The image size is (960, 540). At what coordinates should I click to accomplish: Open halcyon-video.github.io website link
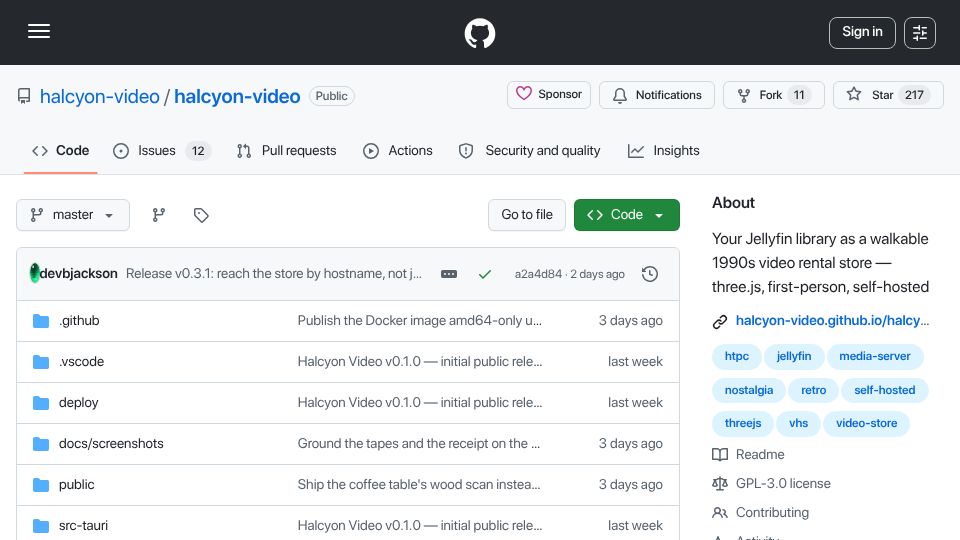click(x=832, y=321)
